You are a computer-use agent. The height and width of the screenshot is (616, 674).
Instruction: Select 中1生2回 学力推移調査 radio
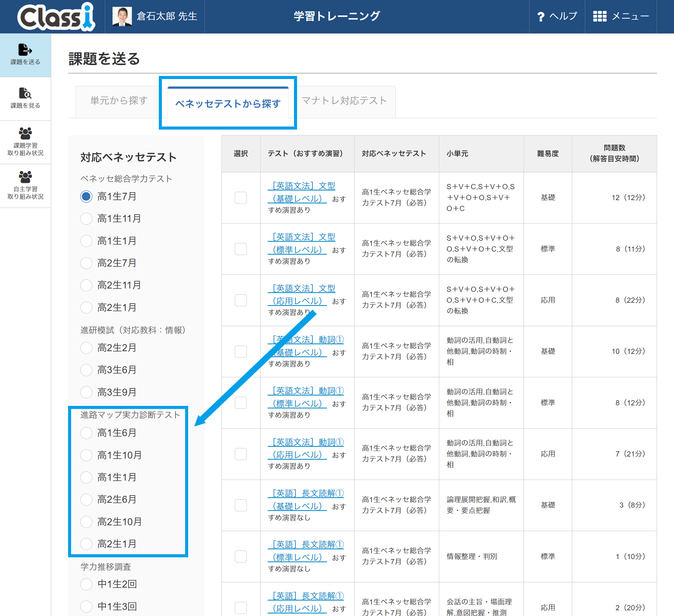point(86,584)
